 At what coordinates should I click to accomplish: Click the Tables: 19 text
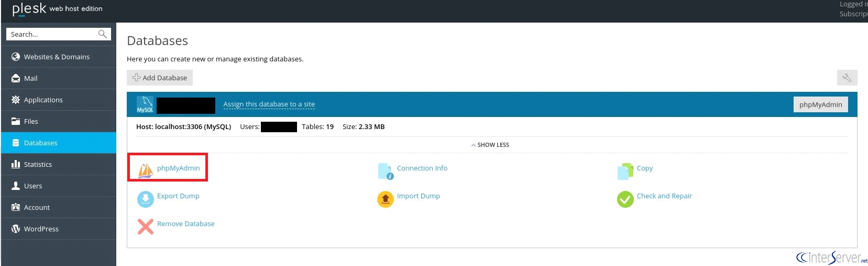pos(317,126)
